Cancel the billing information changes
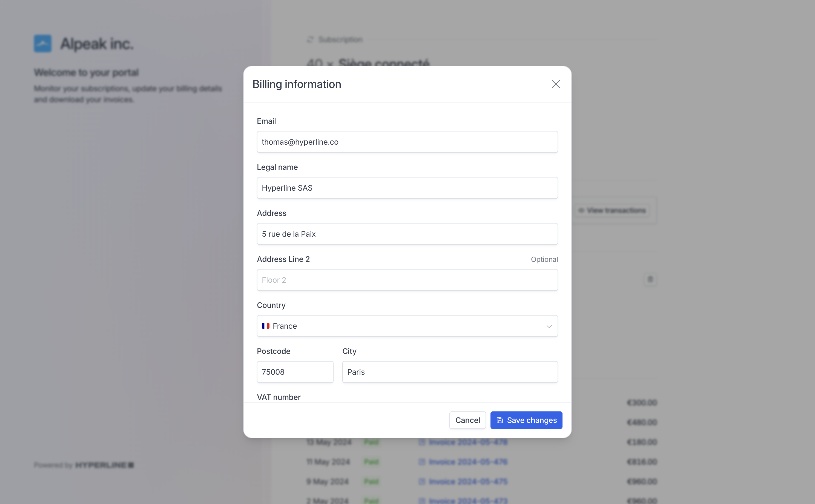815x504 pixels. [x=467, y=420]
